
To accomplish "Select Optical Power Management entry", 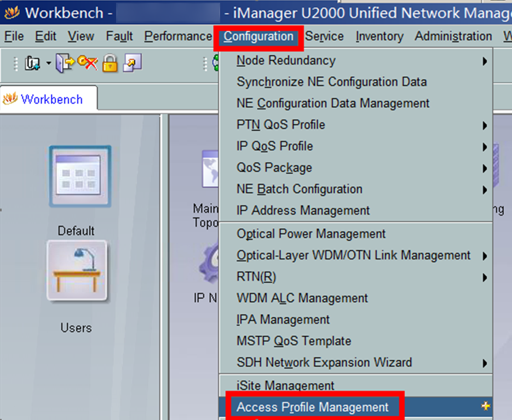I will (x=311, y=234).
